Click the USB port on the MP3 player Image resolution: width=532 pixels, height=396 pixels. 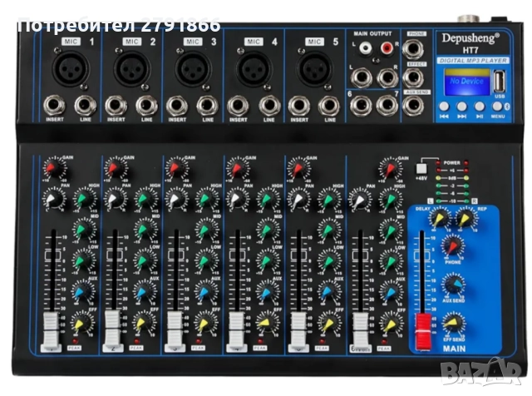point(500,85)
